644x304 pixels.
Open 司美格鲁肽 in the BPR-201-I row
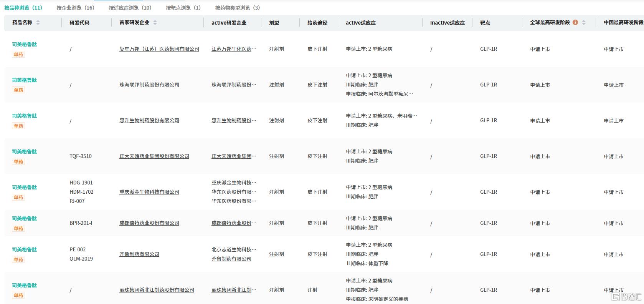pos(25,218)
